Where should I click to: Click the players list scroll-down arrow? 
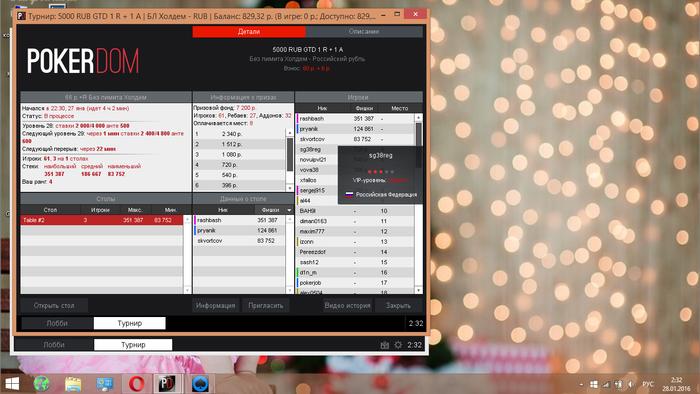pos(418,290)
